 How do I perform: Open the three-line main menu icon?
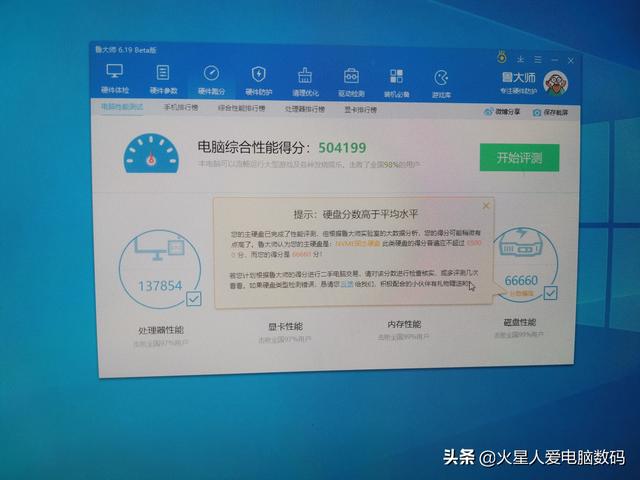click(538, 60)
